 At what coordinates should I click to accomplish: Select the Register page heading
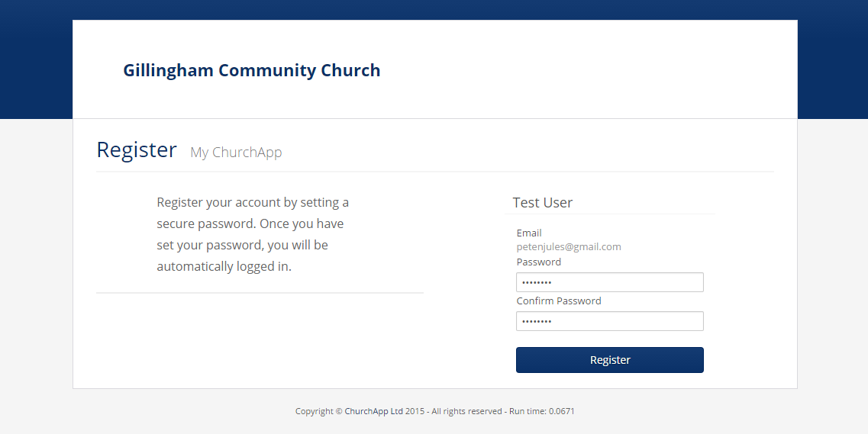(137, 149)
